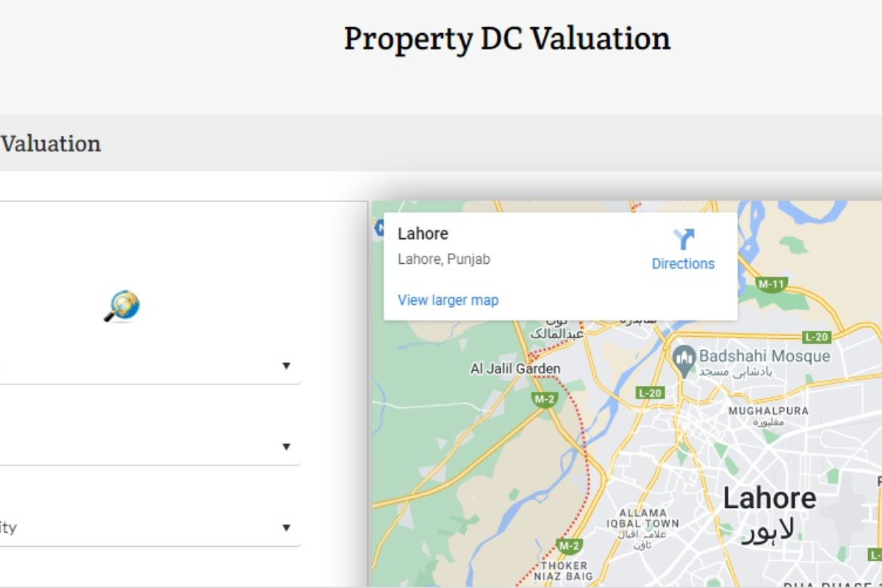Click the L-20 shield left of Mughalpura

pyautogui.click(x=650, y=393)
